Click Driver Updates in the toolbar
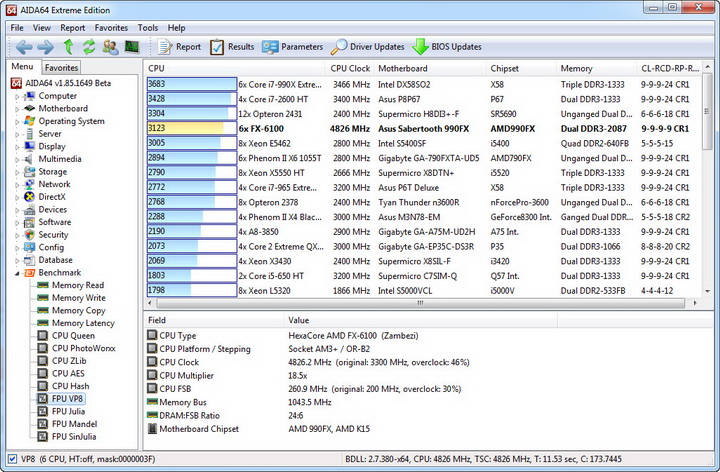The image size is (720, 472). pos(367,47)
